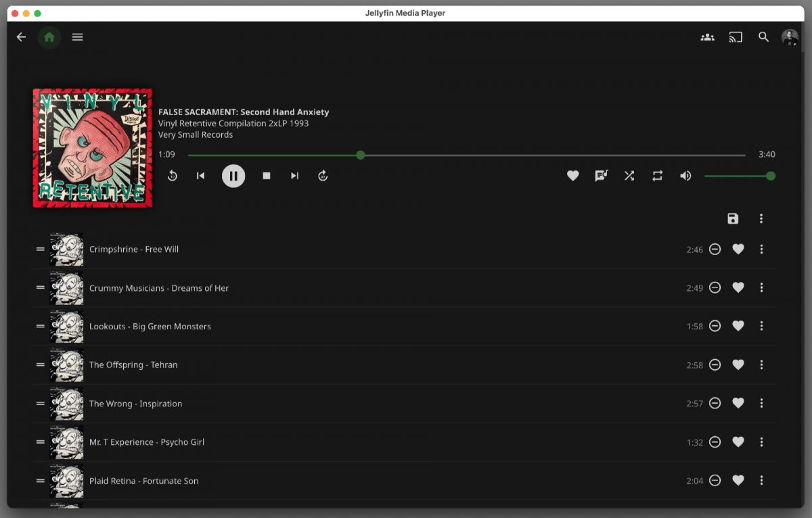The width and height of the screenshot is (812, 518).
Task: Open more options for The Offspring row
Action: [761, 364]
